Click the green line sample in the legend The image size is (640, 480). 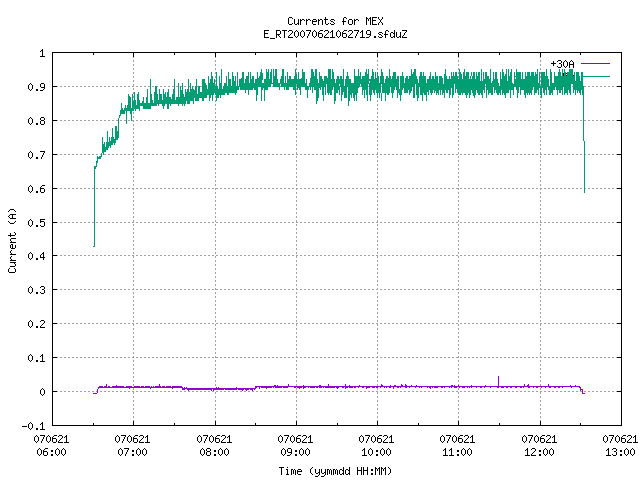[x=596, y=76]
